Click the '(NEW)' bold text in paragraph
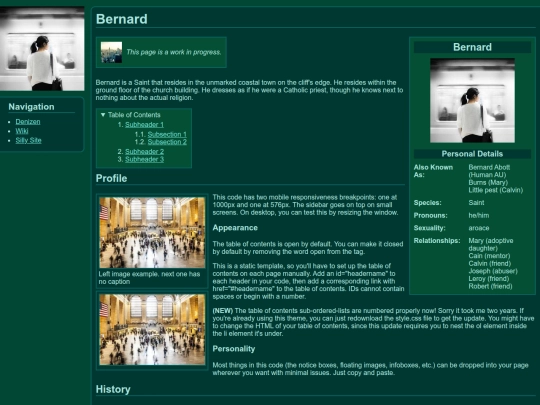 point(222,311)
